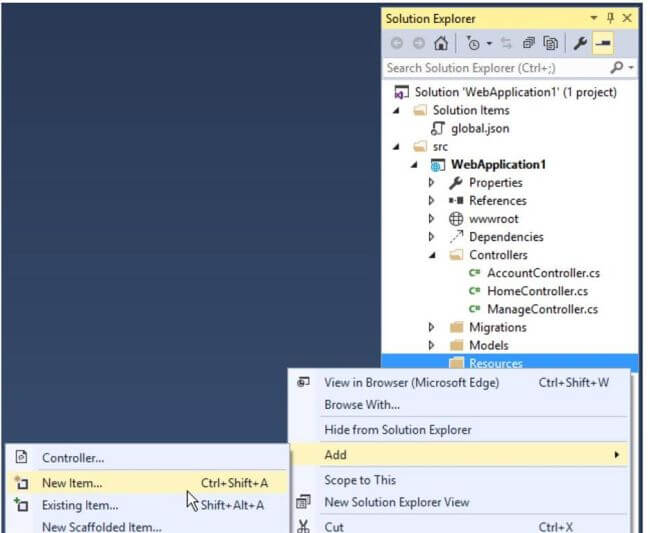Toggle the auto-hide pin on Solution Explorer

610,18
